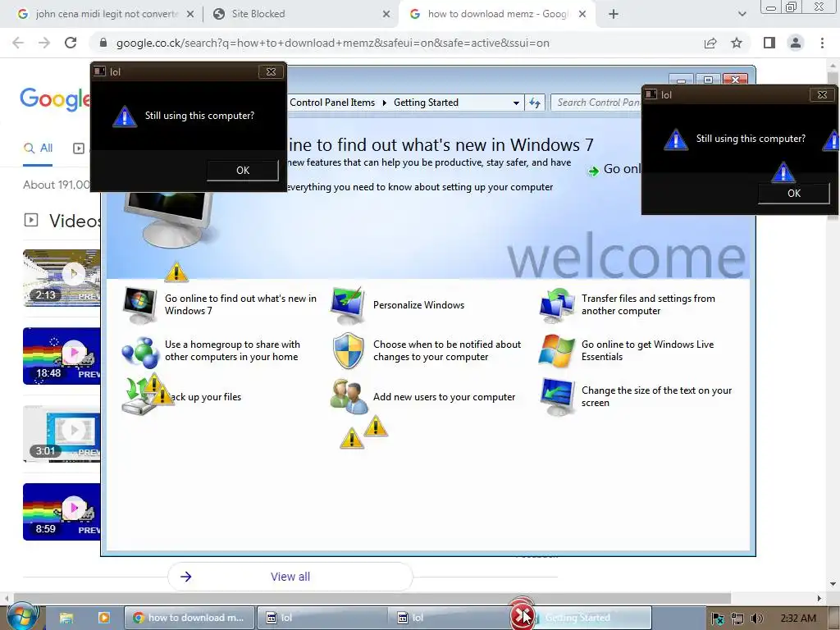Click the volume speaker tray icon
Image resolution: width=840 pixels, height=630 pixels.
click(756, 619)
